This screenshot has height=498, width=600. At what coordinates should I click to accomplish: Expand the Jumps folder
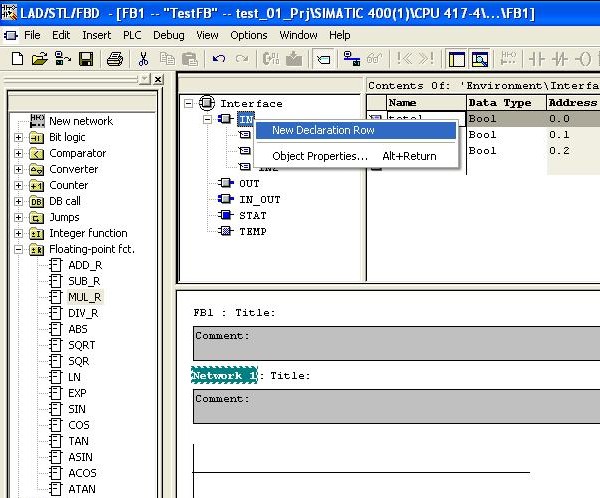tap(18, 217)
